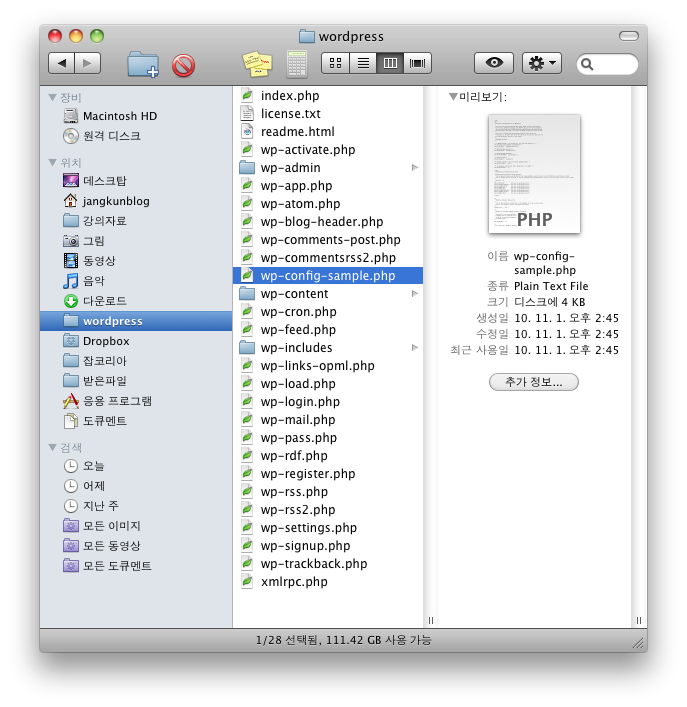Viewport: 687px width, 707px height.
Task: Collapse the 위치 sidebar section
Action: click(52, 162)
